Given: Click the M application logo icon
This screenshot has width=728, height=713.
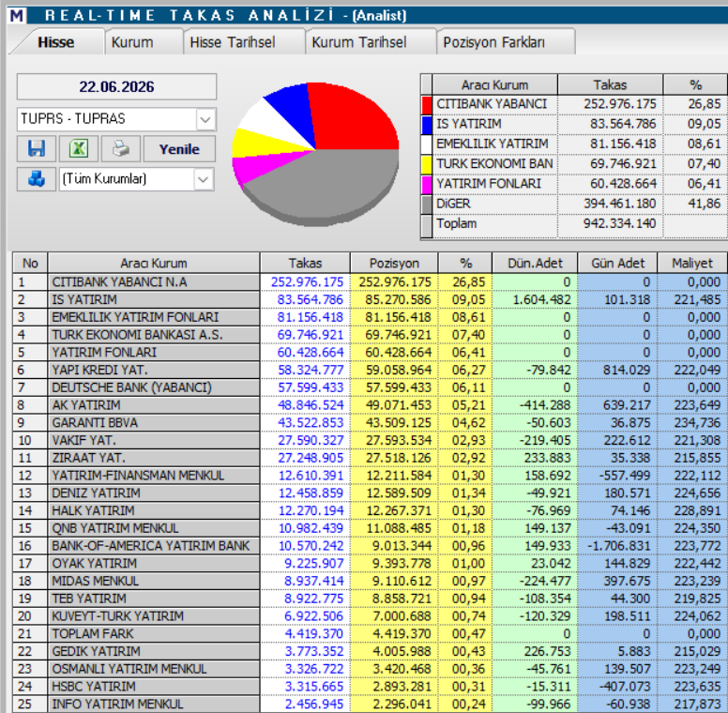Looking at the screenshot, I should click(x=17, y=16).
